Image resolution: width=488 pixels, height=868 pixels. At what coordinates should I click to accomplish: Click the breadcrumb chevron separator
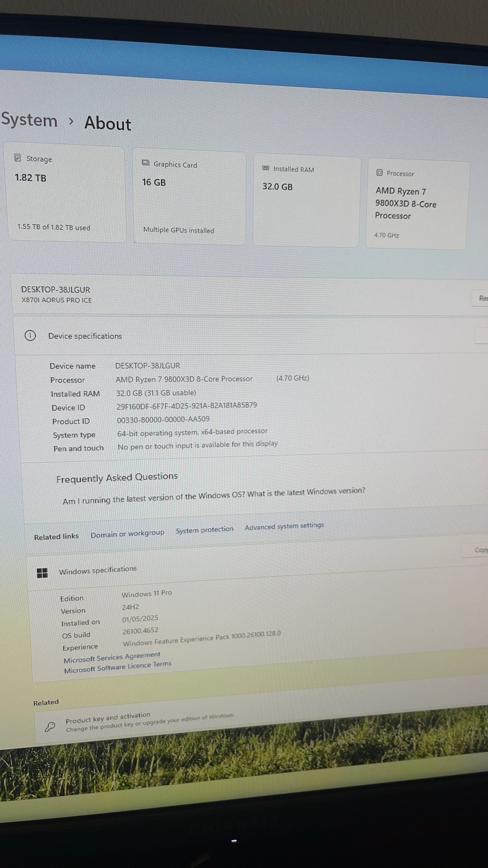click(71, 122)
